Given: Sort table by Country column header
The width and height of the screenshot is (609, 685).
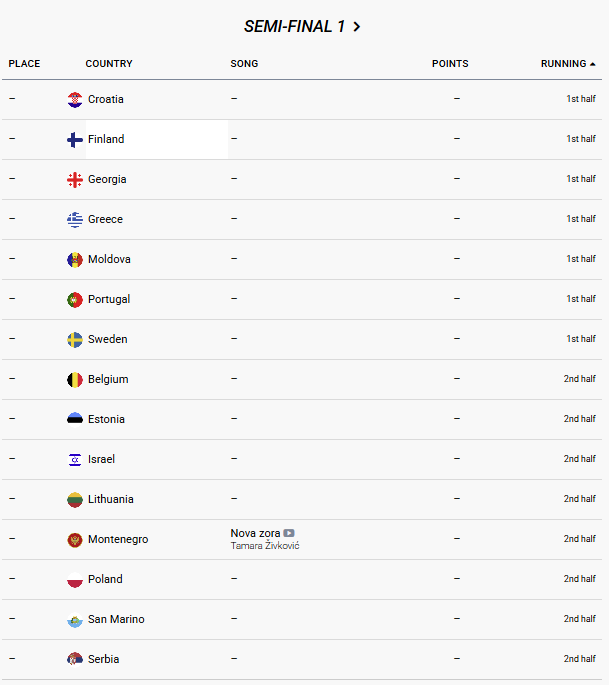Looking at the screenshot, I should 109,64.
